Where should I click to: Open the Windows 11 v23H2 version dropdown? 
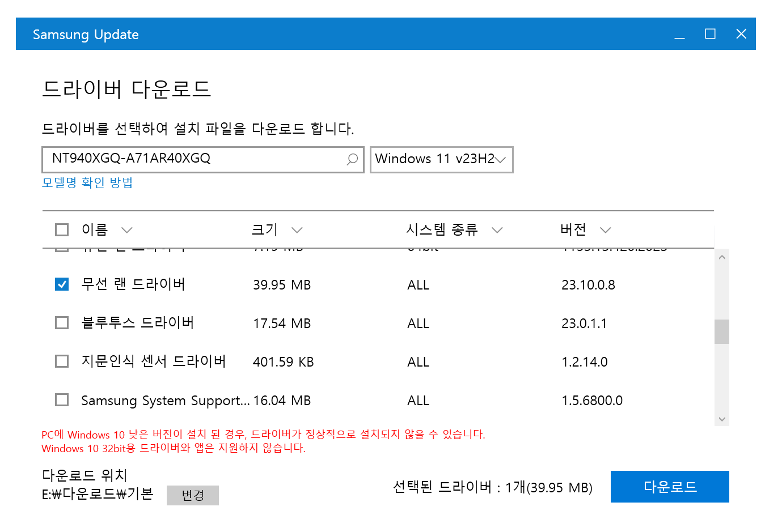pos(441,159)
